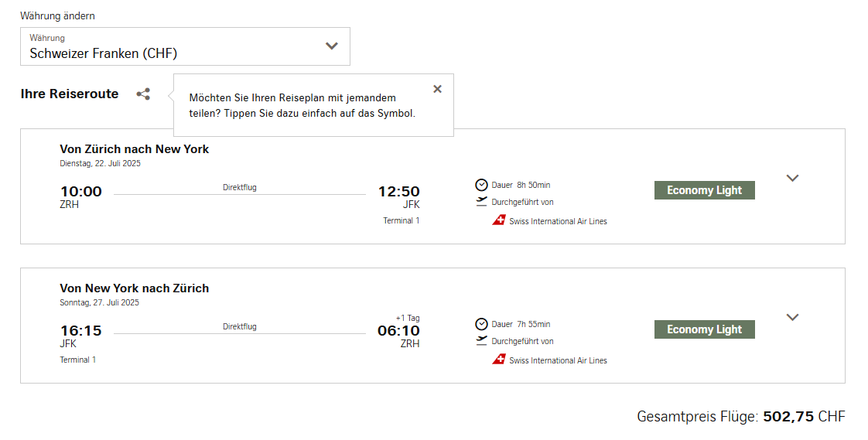Viewport: 868px width, 440px height.
Task: Click Economy Light badge on the return flight
Action: (704, 329)
